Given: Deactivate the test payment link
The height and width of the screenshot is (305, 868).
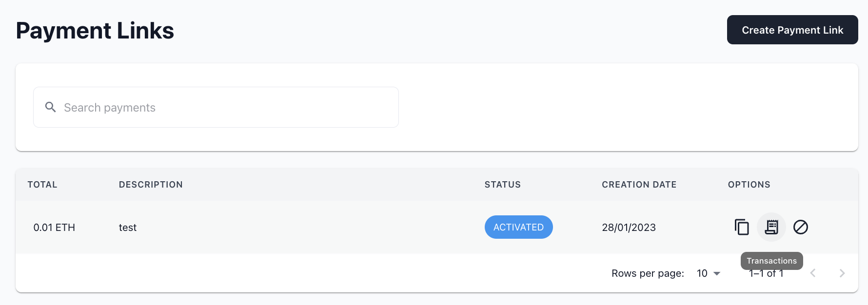Looking at the screenshot, I should coord(801,227).
